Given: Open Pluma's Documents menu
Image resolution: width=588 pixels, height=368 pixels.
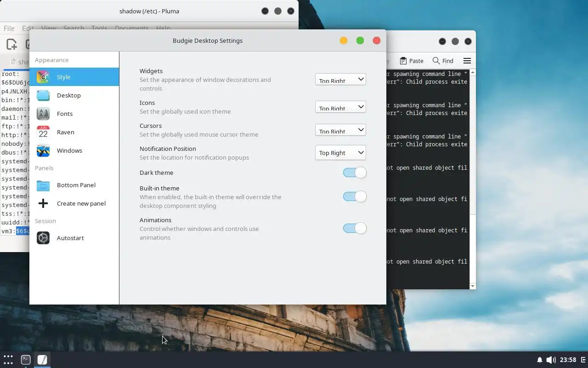Looking at the screenshot, I should click(x=131, y=28).
